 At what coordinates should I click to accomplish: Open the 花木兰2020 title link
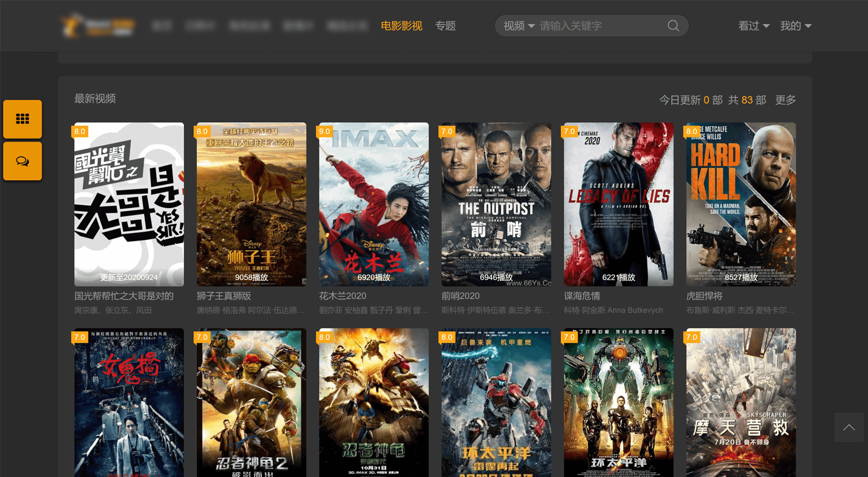tap(343, 296)
